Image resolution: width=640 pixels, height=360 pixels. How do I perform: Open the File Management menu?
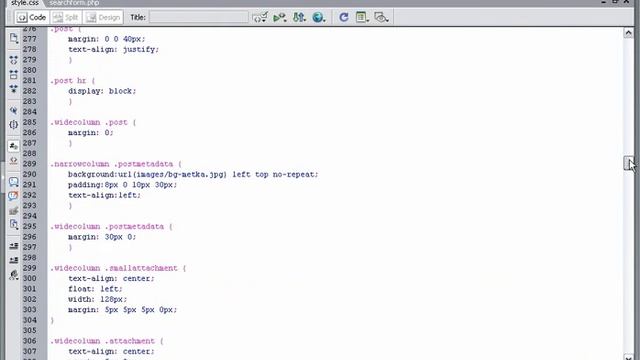point(299,18)
